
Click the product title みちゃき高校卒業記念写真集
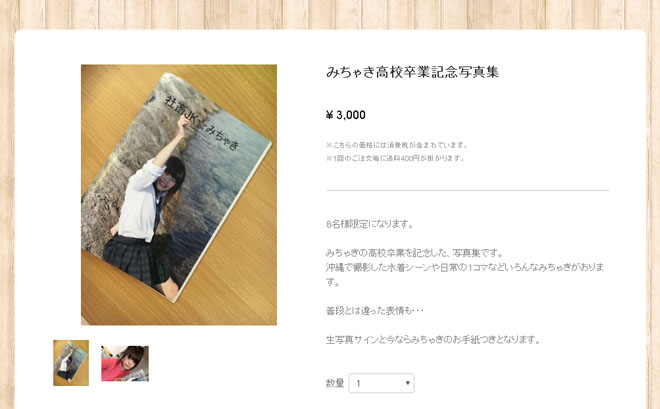click(412, 72)
